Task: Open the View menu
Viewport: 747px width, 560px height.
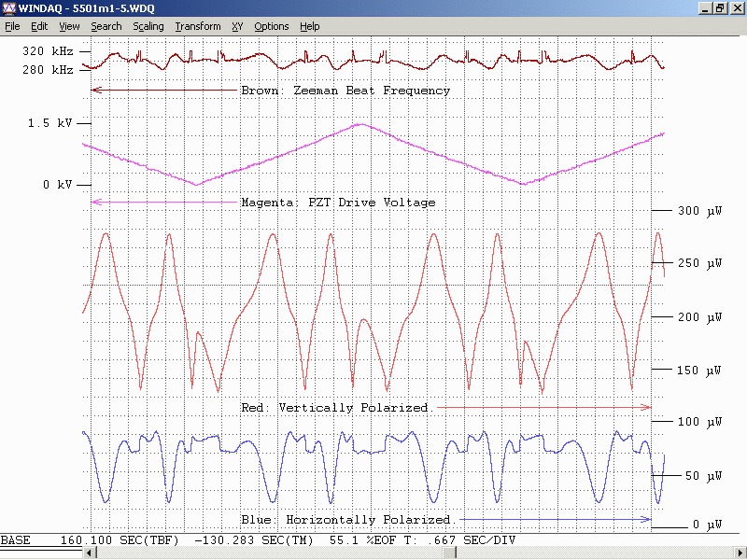Action: point(69,26)
